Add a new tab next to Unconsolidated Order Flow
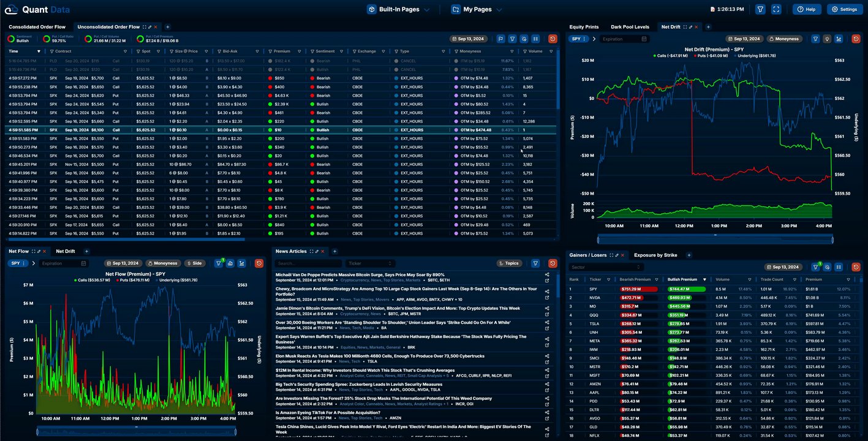This screenshot has height=441, width=868. pyautogui.click(x=168, y=27)
